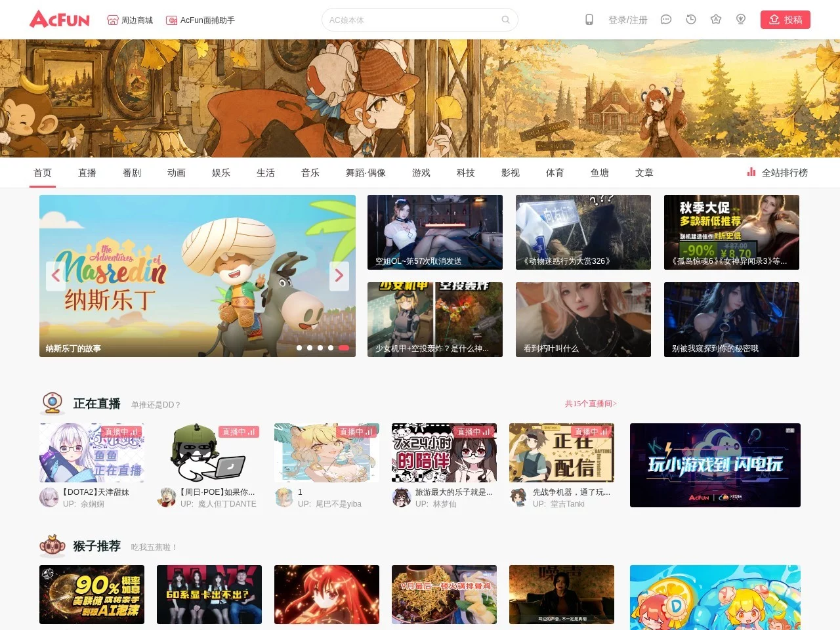The height and width of the screenshot is (630, 840).
Task: Click the AcFun logo
Action: point(60,19)
